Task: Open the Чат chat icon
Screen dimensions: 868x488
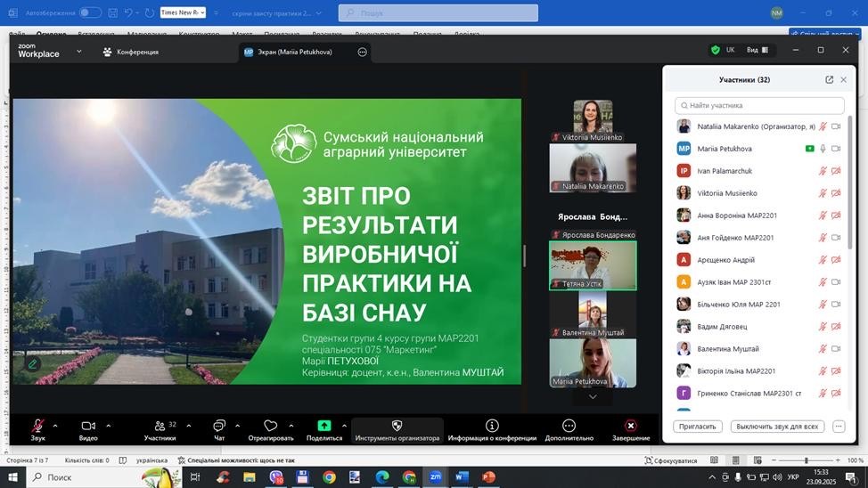Action: pyautogui.click(x=219, y=427)
